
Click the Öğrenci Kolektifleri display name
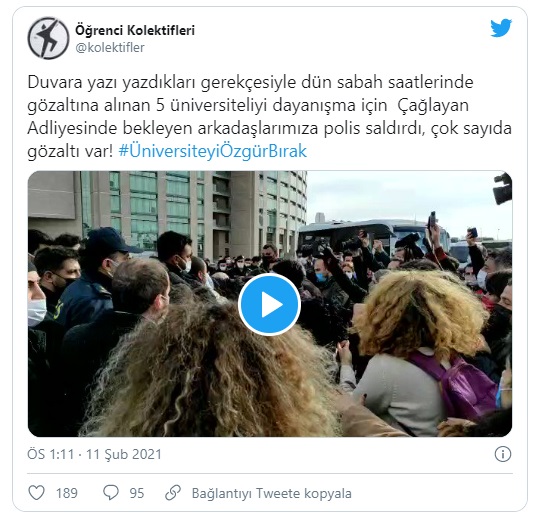point(135,30)
